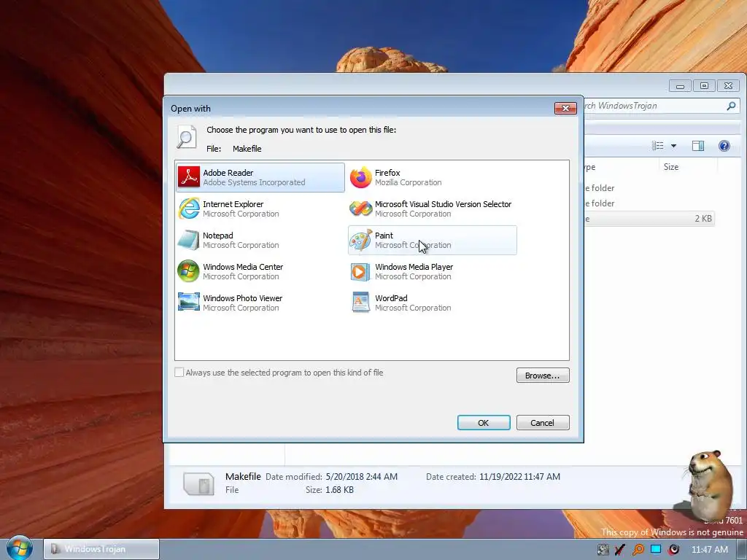Select the Paint palette icon
Image resolution: width=747 pixels, height=560 pixels.
pyautogui.click(x=360, y=240)
